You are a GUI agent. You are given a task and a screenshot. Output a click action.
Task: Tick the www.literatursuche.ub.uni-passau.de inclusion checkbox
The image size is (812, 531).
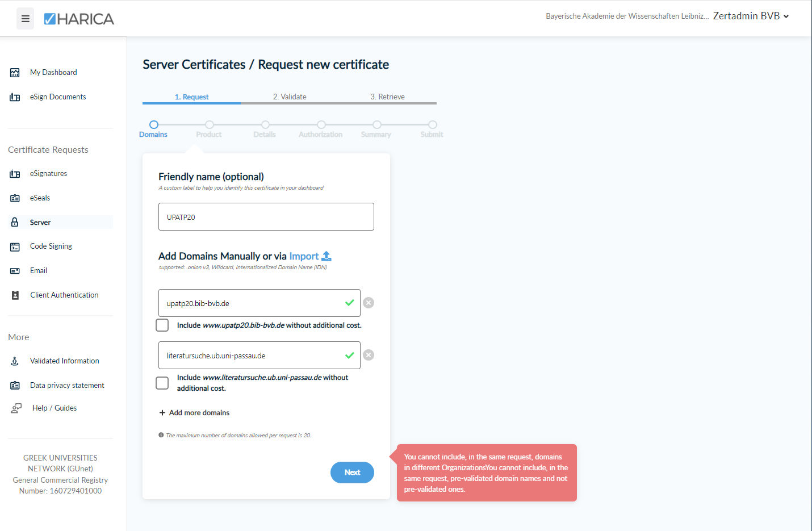162,383
